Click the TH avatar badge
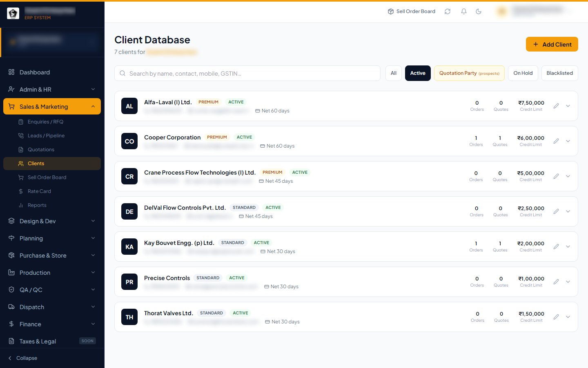The image size is (588, 368). tap(129, 317)
